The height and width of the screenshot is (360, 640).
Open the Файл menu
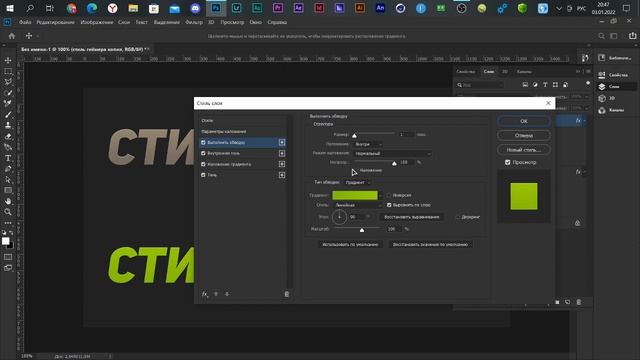(x=25, y=22)
